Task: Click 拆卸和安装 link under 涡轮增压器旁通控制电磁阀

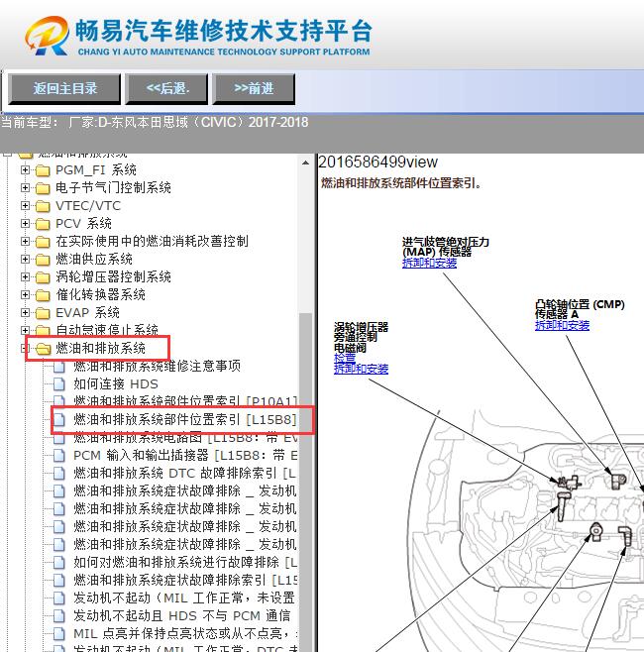Action: pos(361,370)
